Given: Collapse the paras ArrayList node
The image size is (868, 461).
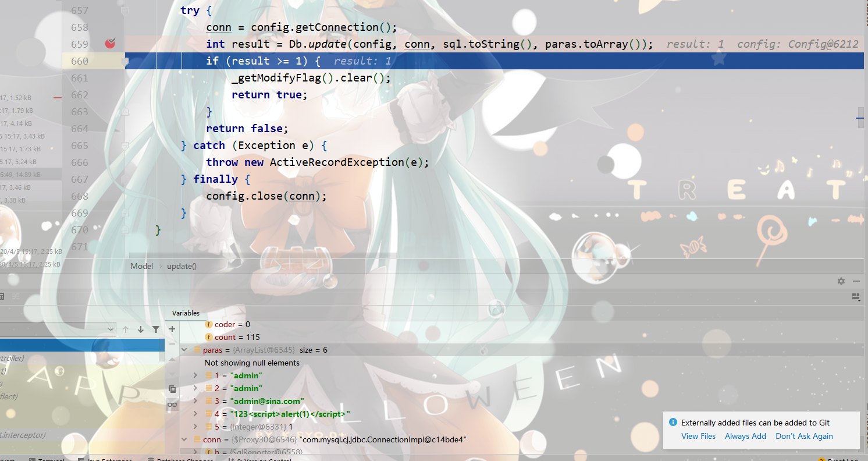Looking at the screenshot, I should click(x=184, y=350).
